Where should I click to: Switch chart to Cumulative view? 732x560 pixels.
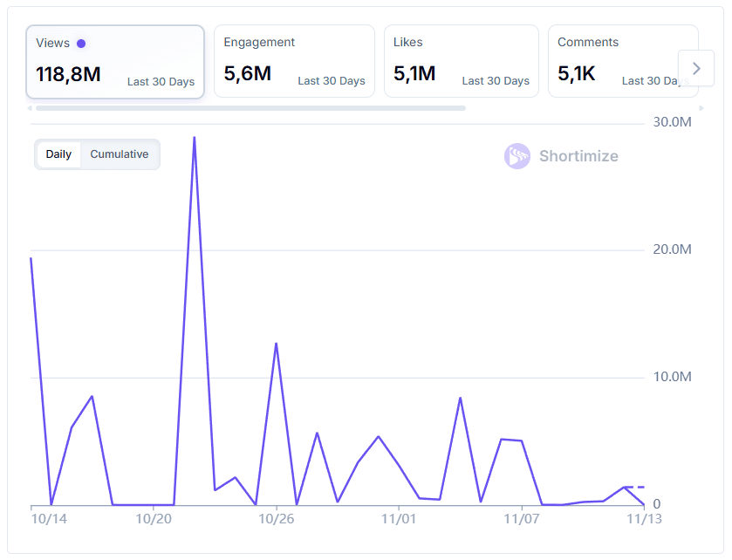120,154
